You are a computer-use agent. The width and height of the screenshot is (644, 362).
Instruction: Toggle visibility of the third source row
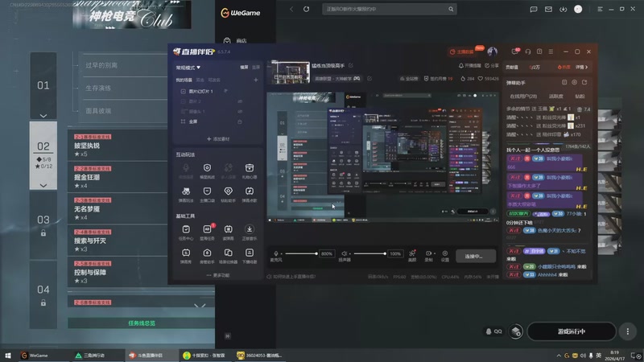pyautogui.click(x=240, y=111)
